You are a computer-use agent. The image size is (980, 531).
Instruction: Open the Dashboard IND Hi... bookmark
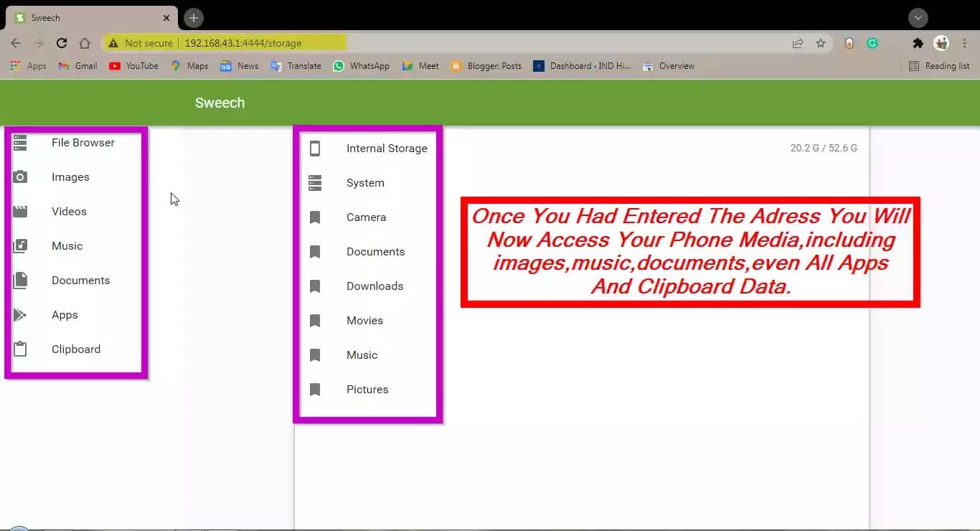(x=582, y=66)
